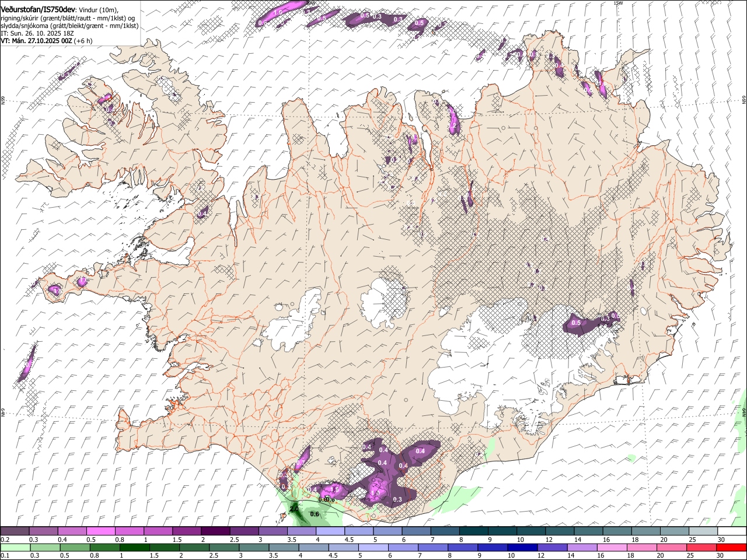Pick the dark purple swatch starting at 2, top legend row
Viewport: 747px width, 560px height.
pyautogui.click(x=215, y=531)
